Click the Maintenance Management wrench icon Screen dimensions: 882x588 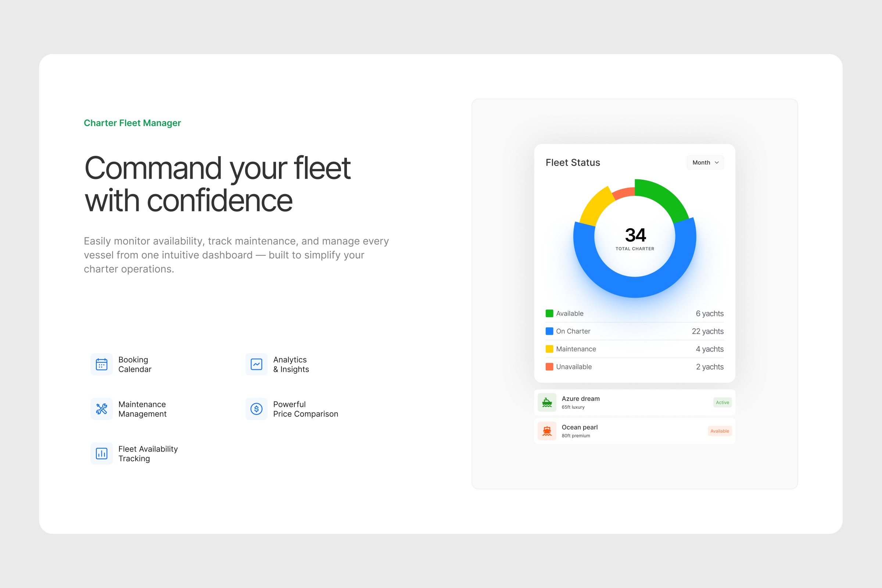(101, 409)
